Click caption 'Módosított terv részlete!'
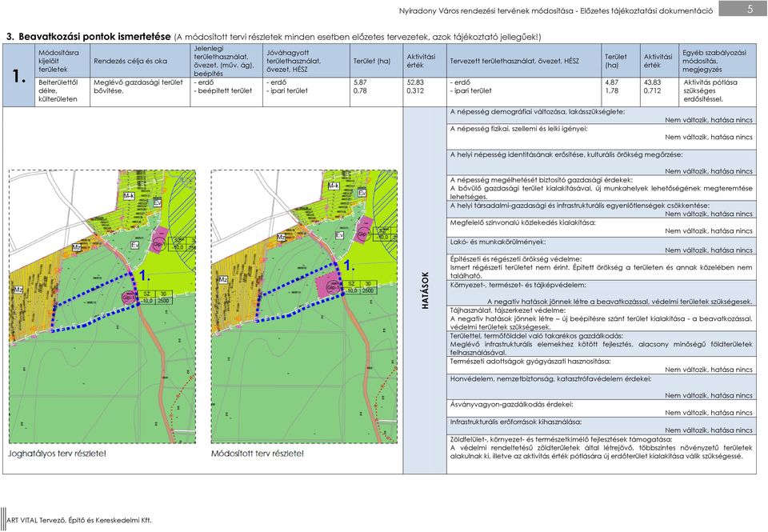Viewport: 768px width, 532px height. [x=257, y=454]
